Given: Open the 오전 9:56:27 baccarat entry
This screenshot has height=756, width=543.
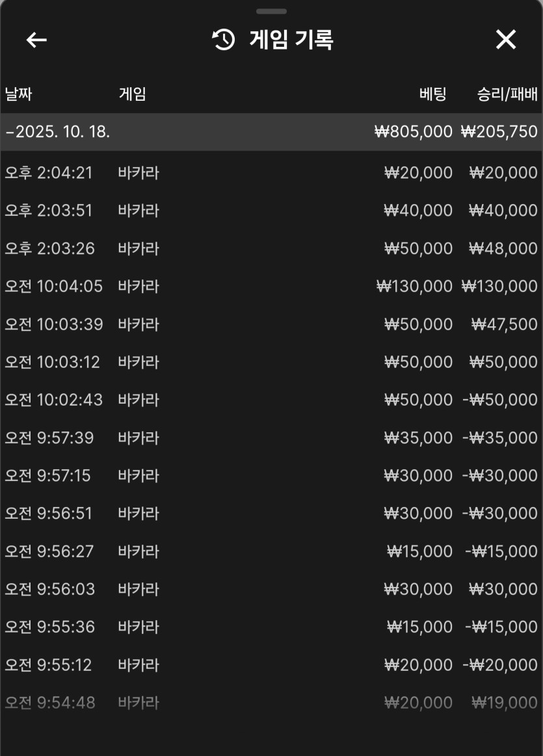Looking at the screenshot, I should [272, 551].
